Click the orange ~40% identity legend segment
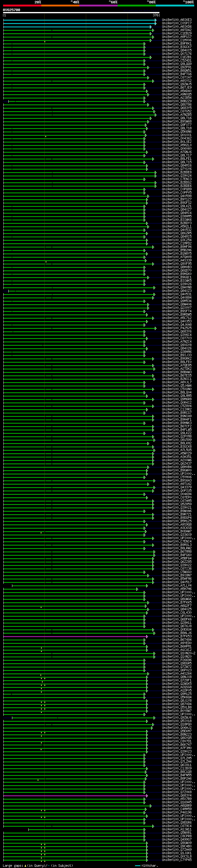Screen dimensions: 197x868 tap(60, 6)
